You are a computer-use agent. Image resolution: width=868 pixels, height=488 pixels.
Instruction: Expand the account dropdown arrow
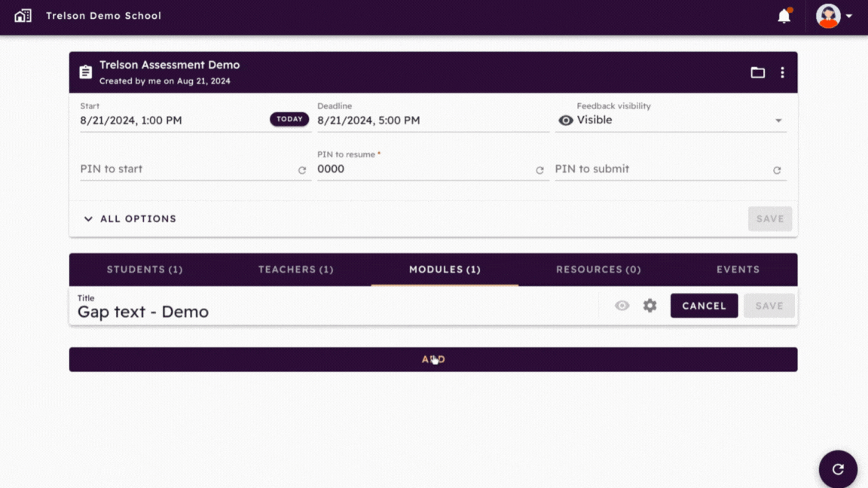point(849,16)
